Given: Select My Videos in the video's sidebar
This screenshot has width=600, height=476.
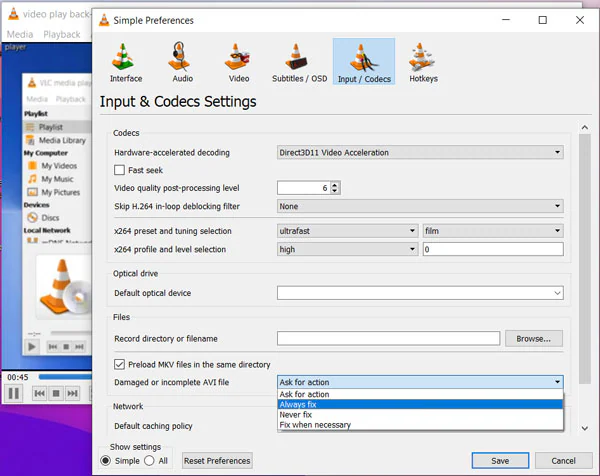Looking at the screenshot, I should coord(53,166).
